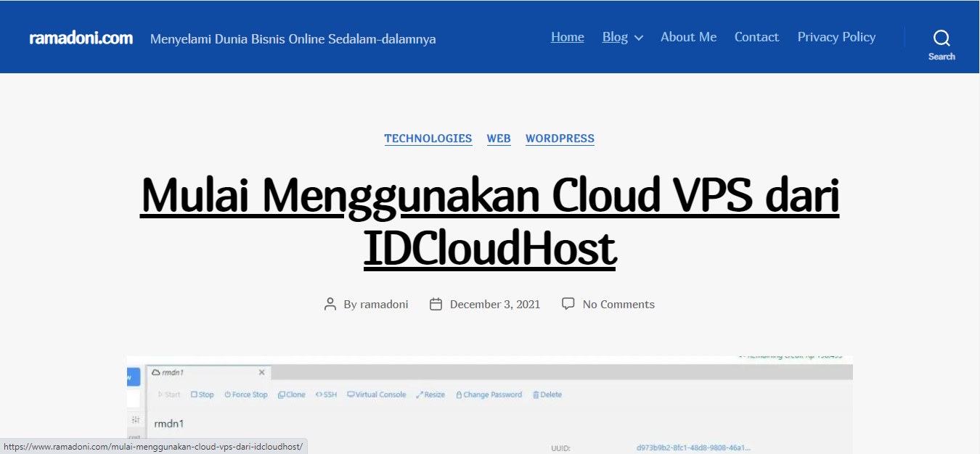This screenshot has height=454, width=980.
Task: Open the TECHNOLOGIES category link
Action: pyautogui.click(x=428, y=139)
